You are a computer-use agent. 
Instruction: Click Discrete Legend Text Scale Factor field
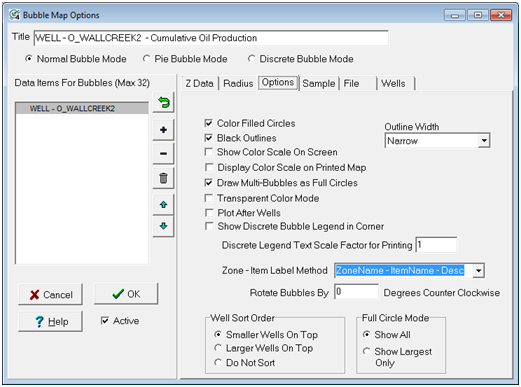click(x=436, y=245)
